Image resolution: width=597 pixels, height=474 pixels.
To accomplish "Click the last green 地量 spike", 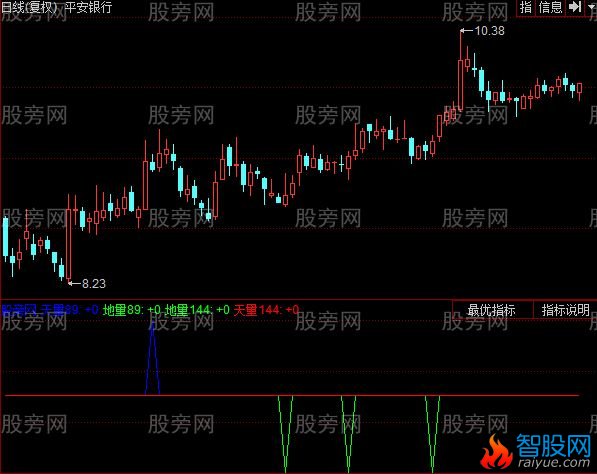I will click(432, 433).
